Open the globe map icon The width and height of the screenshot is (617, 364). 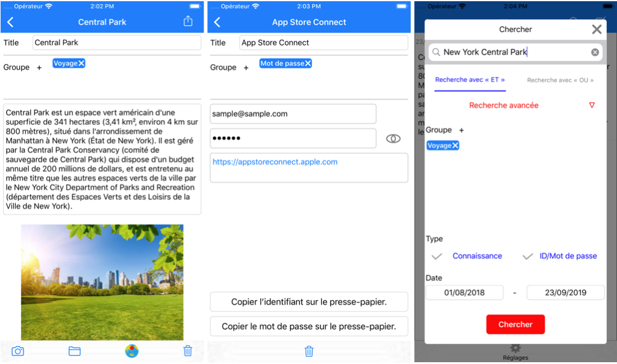point(131,351)
